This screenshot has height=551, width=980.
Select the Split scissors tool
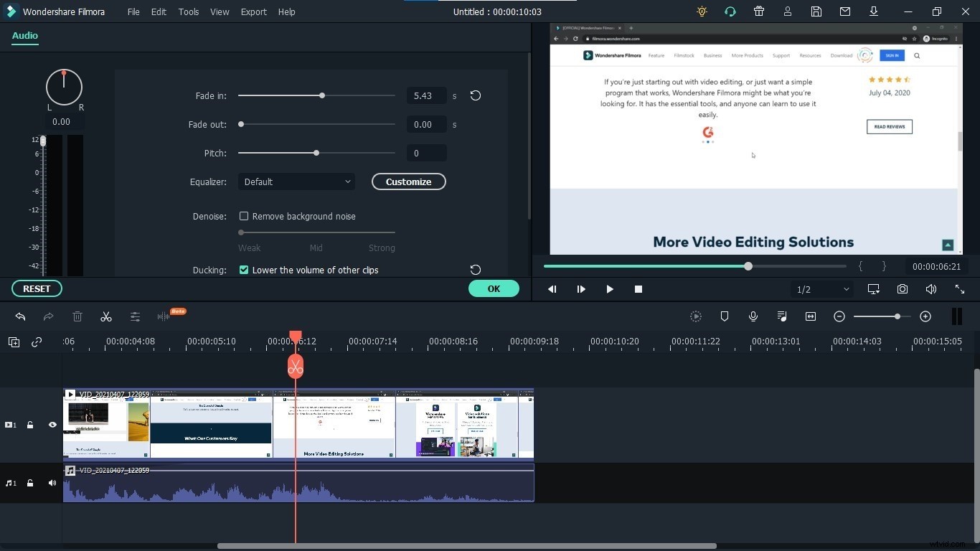pyautogui.click(x=106, y=316)
